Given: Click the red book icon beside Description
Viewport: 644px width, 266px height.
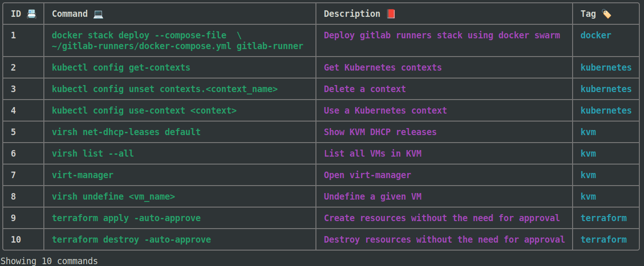Looking at the screenshot, I should click(391, 14).
